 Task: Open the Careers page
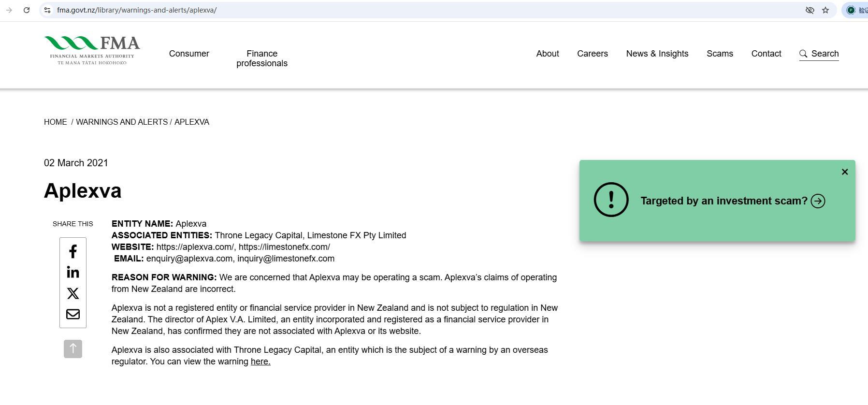(593, 54)
